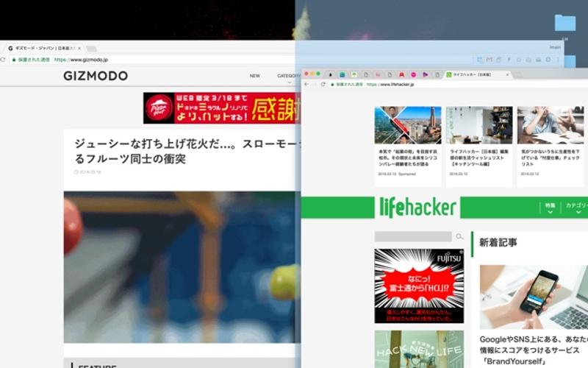Click the Gmail icon in the background window
This screenshot has height=368, width=588.
coord(489,60)
